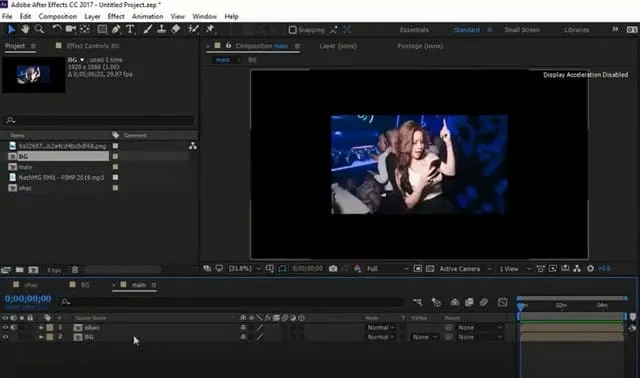Open the resolution dropdown showing Full

[x=387, y=269]
